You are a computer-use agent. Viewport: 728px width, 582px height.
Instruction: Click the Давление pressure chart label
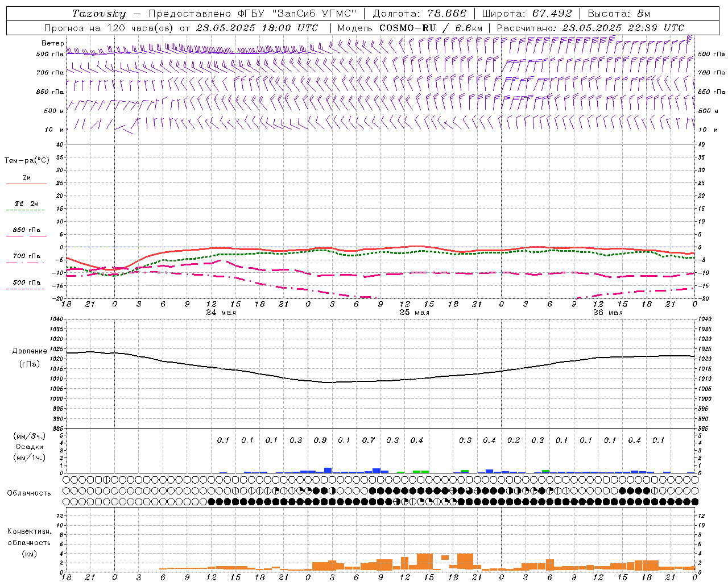[29, 351]
